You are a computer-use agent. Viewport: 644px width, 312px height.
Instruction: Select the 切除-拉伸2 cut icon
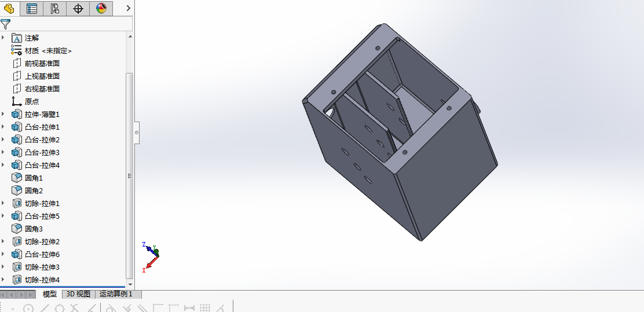[16, 241]
